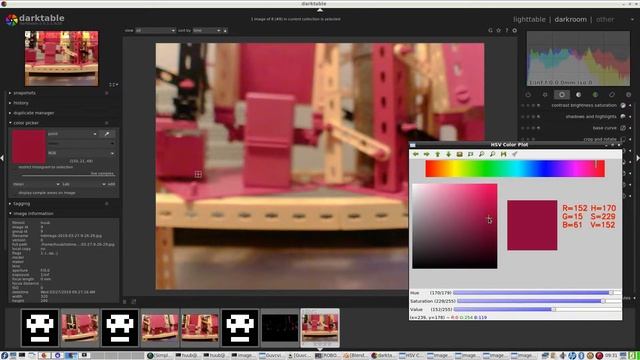Select the last filmstrip thumbnail (selected image)
Screen dimensions: 640x360
point(320,328)
